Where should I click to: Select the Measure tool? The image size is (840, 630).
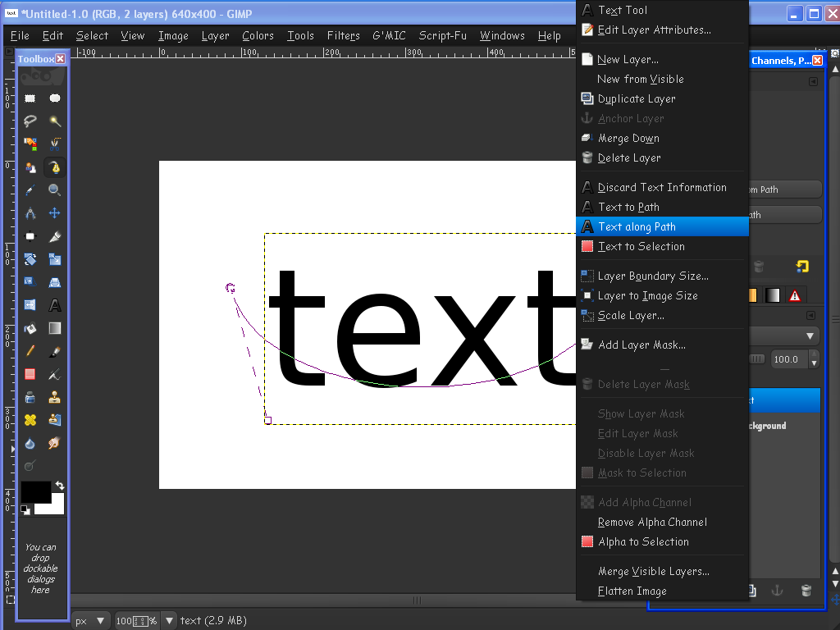click(29, 213)
